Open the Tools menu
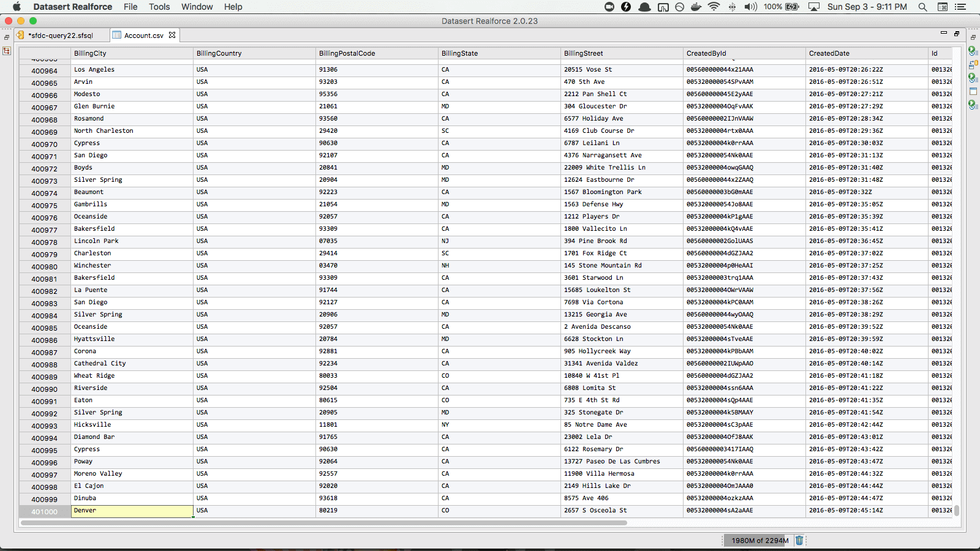The image size is (980, 551). click(159, 7)
